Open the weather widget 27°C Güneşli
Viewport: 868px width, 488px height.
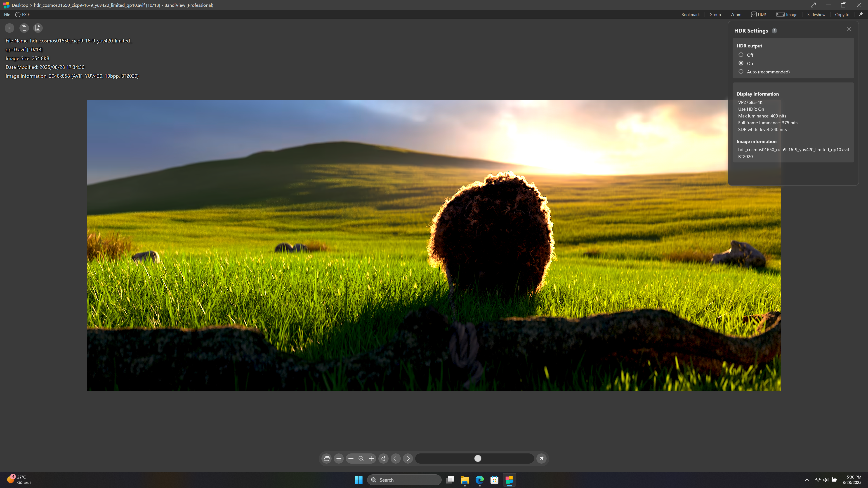pyautogui.click(x=19, y=480)
